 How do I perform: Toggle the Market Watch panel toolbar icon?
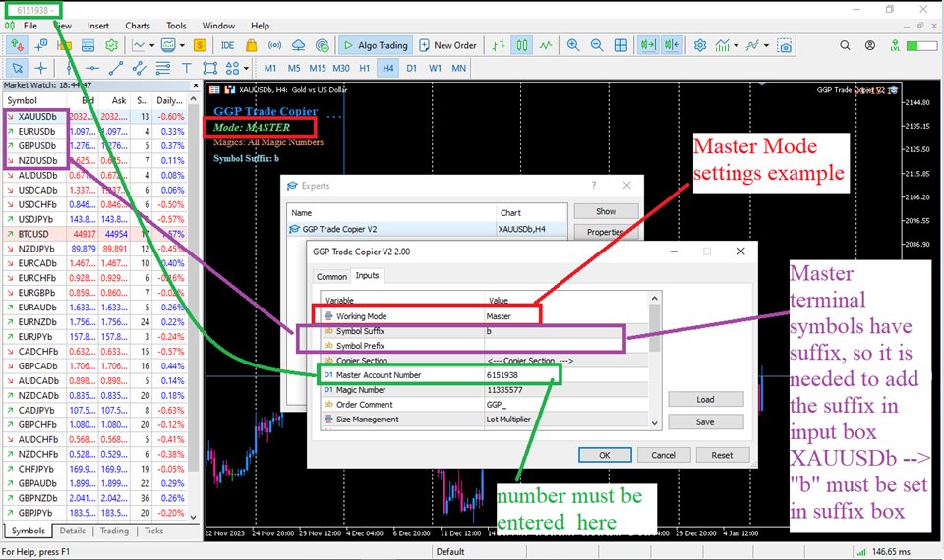[x=17, y=45]
